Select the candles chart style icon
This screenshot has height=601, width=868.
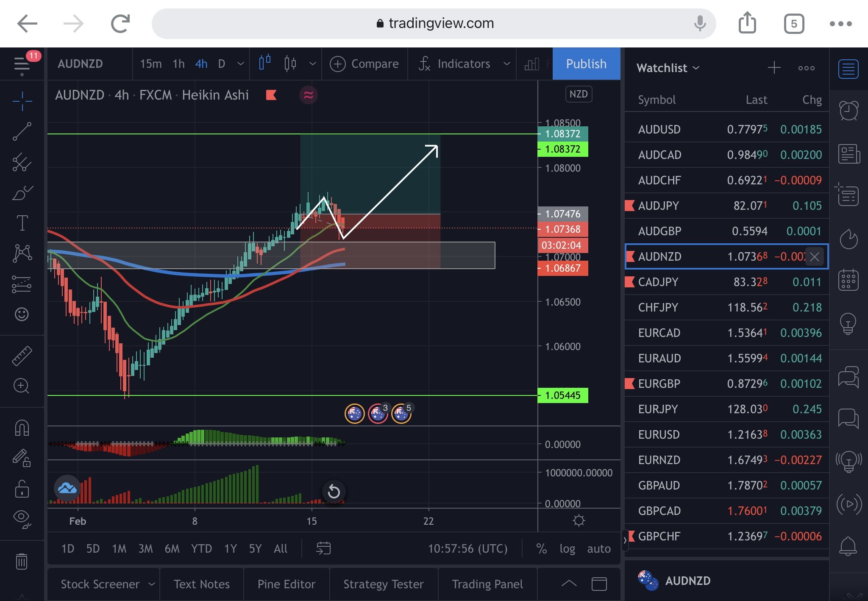point(290,64)
